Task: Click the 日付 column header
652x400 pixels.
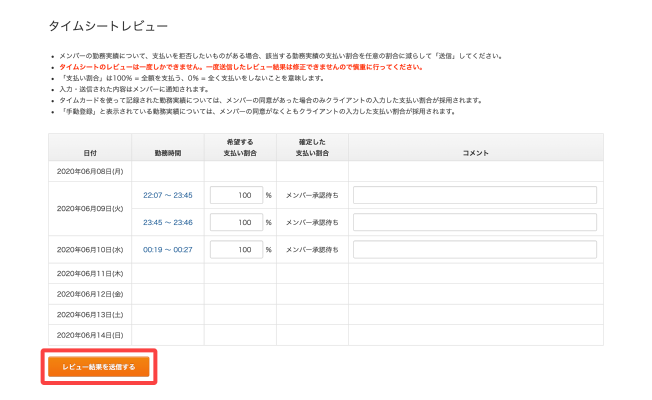Action: coord(90,153)
